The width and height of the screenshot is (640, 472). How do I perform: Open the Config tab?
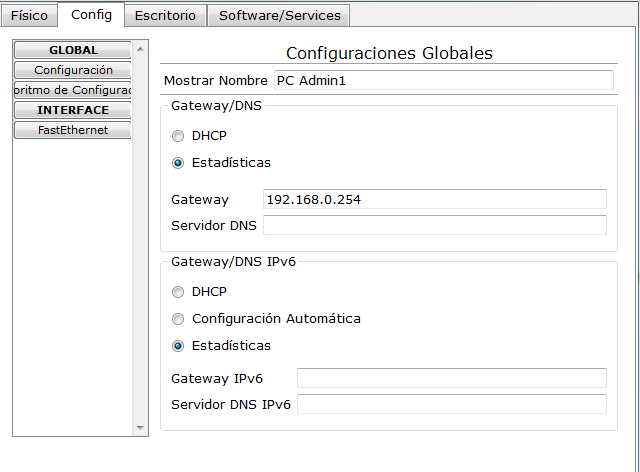(91, 14)
